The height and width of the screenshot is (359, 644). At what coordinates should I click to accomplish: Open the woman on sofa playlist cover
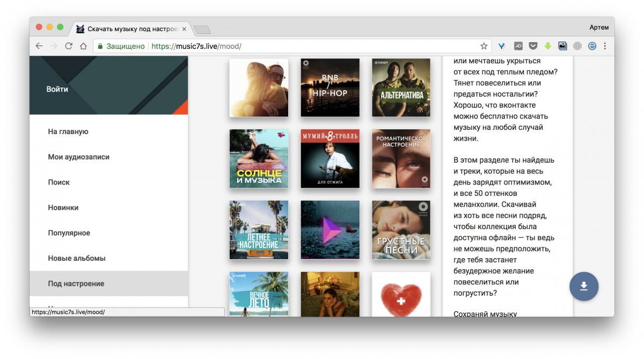coord(330,294)
